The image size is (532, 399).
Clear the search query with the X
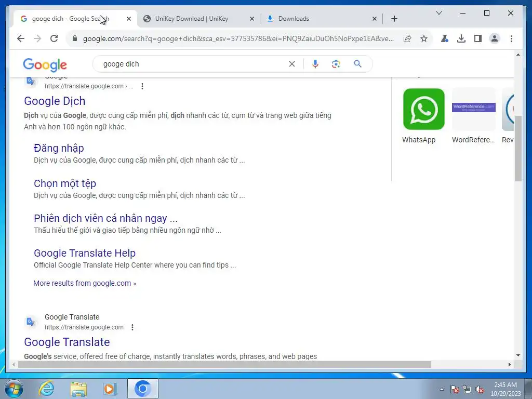(x=292, y=64)
